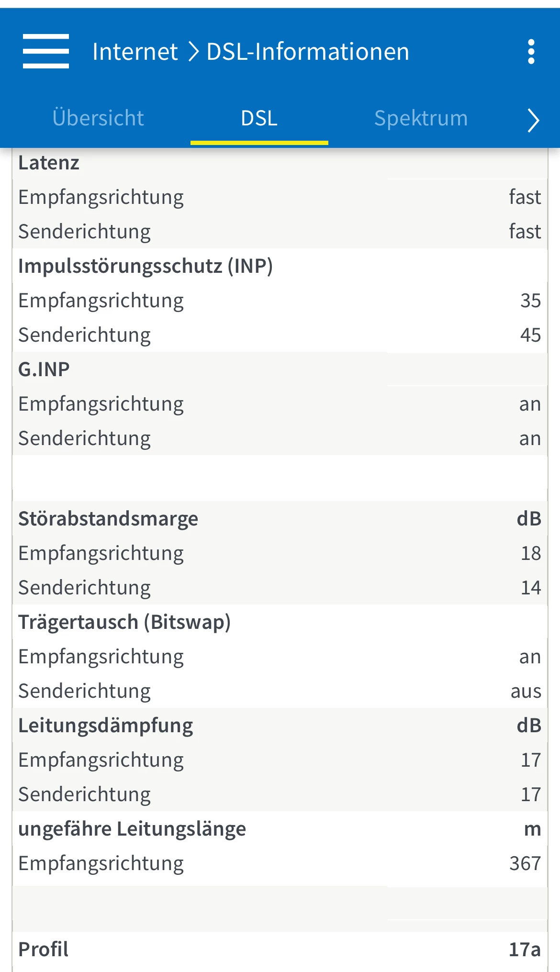
Task: Select the ungefähre Leitungslänge heading
Action: coord(132,829)
